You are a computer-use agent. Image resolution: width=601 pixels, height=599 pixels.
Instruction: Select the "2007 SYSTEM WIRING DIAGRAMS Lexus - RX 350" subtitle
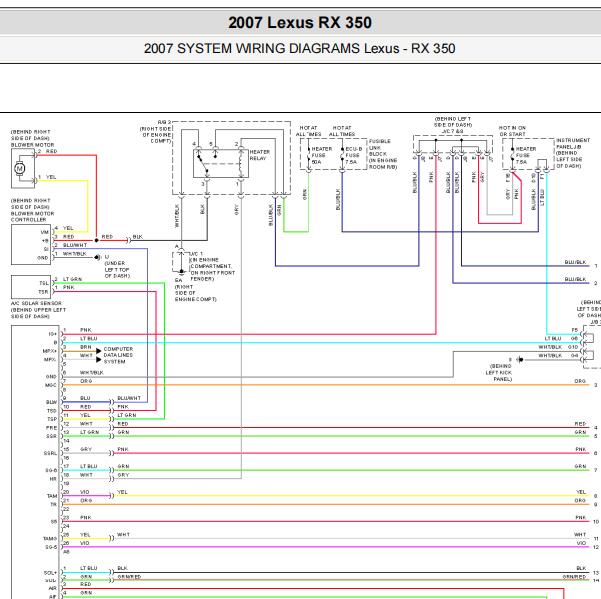point(300,49)
